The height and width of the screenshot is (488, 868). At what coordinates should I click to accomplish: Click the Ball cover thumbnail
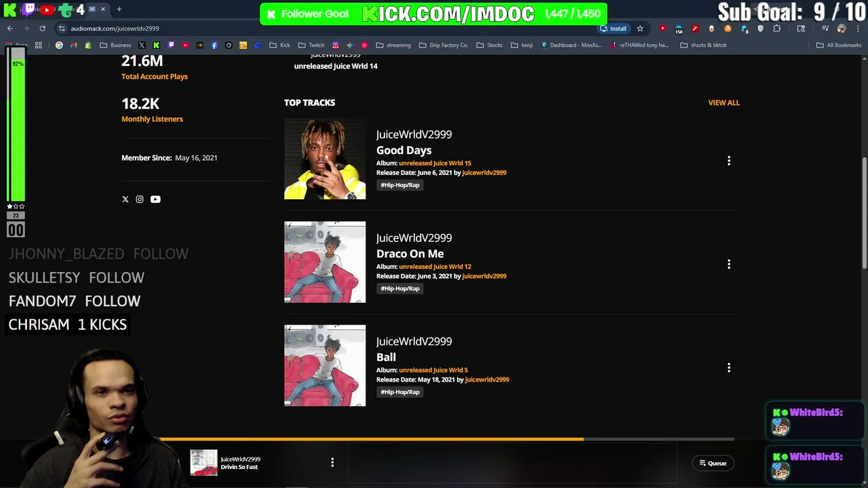[x=325, y=365]
